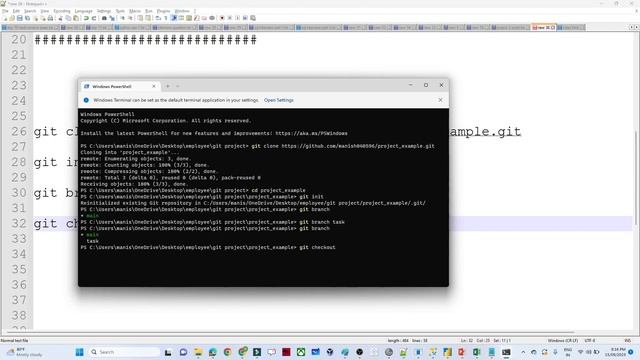The height and width of the screenshot is (360, 640).
Task: Open the weather widget on the taskbar
Action: pyautogui.click(x=25, y=352)
